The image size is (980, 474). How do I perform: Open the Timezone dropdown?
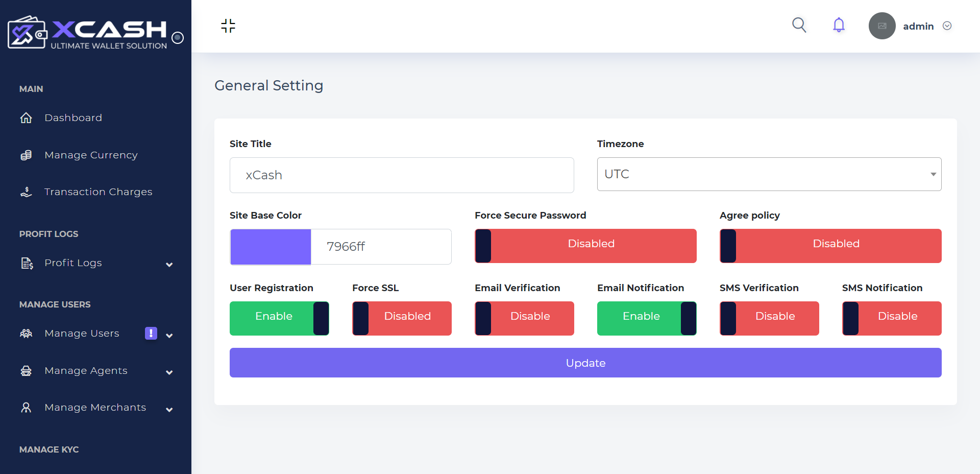[769, 174]
